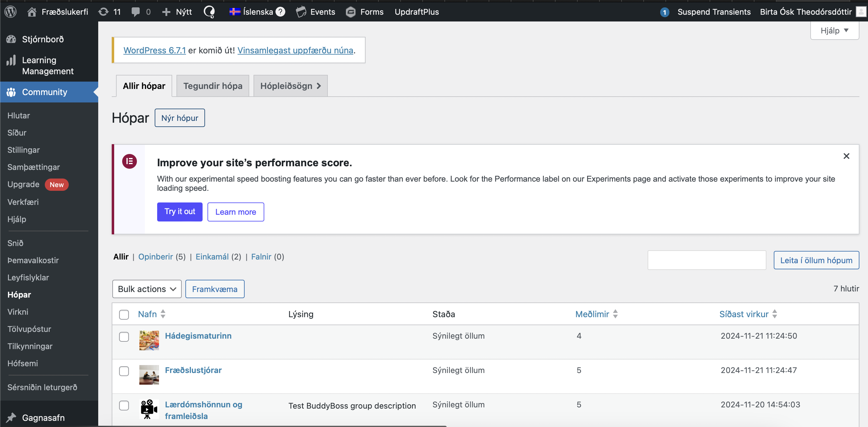Check the Hádegismaturinn group checkbox
868x427 pixels.
(x=124, y=337)
